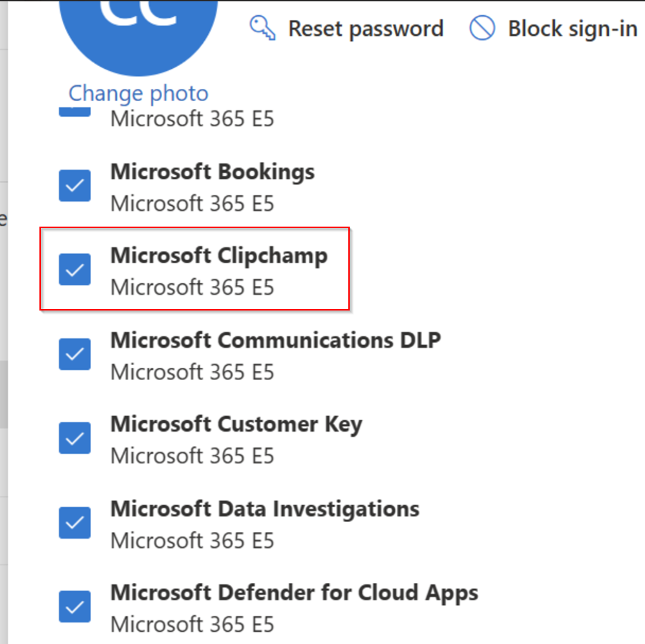Click the Microsoft Data Investigations label

[264, 508]
